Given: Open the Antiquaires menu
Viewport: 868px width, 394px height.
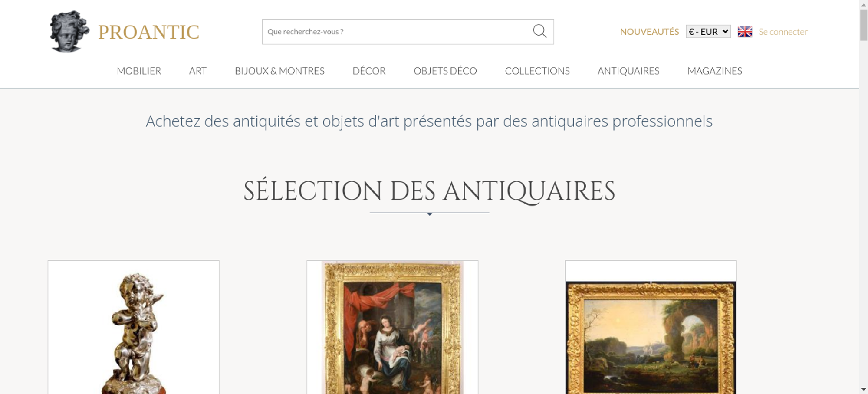Looking at the screenshot, I should point(628,71).
